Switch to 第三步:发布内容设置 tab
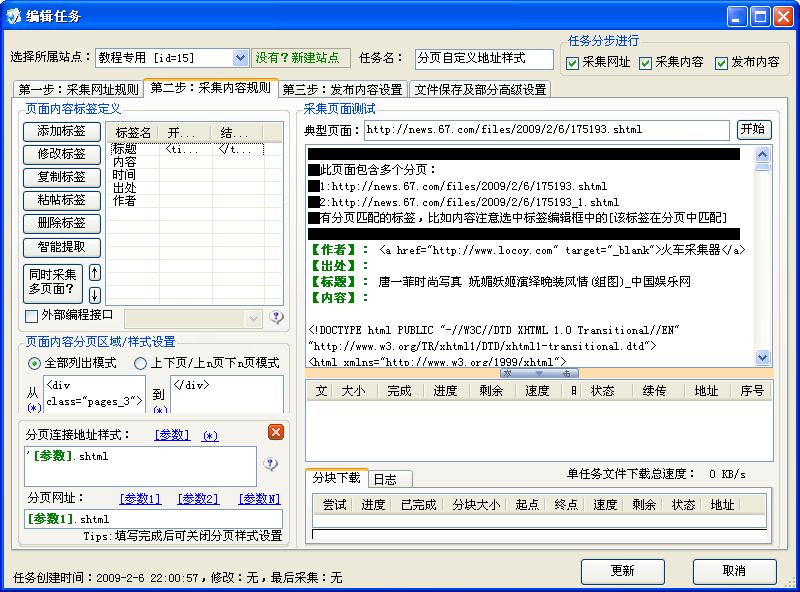The image size is (800, 592). pos(343,90)
